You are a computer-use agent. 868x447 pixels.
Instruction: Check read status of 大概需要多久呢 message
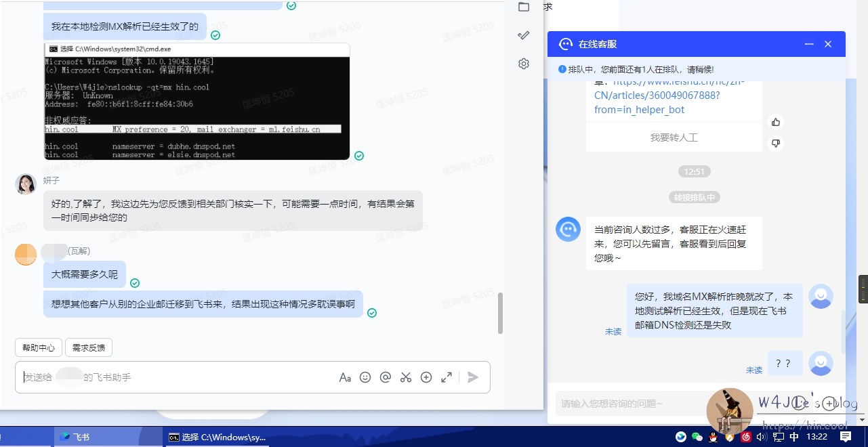(x=135, y=282)
